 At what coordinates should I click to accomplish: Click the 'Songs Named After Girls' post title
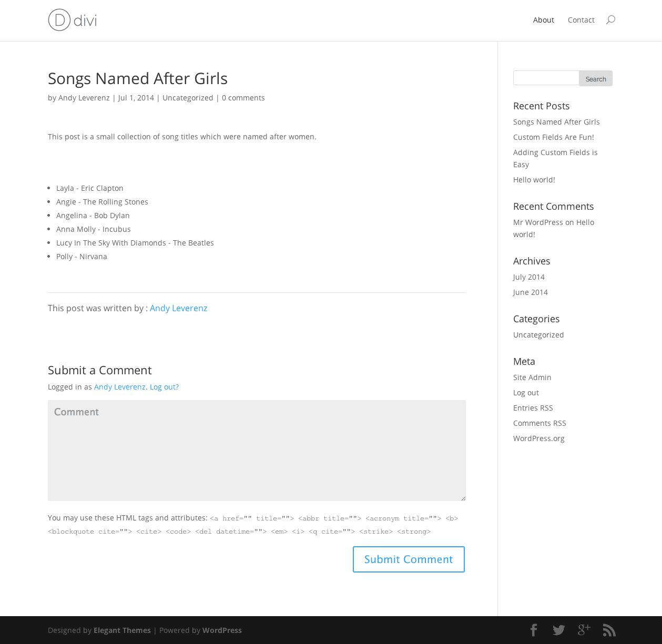pyautogui.click(x=138, y=78)
